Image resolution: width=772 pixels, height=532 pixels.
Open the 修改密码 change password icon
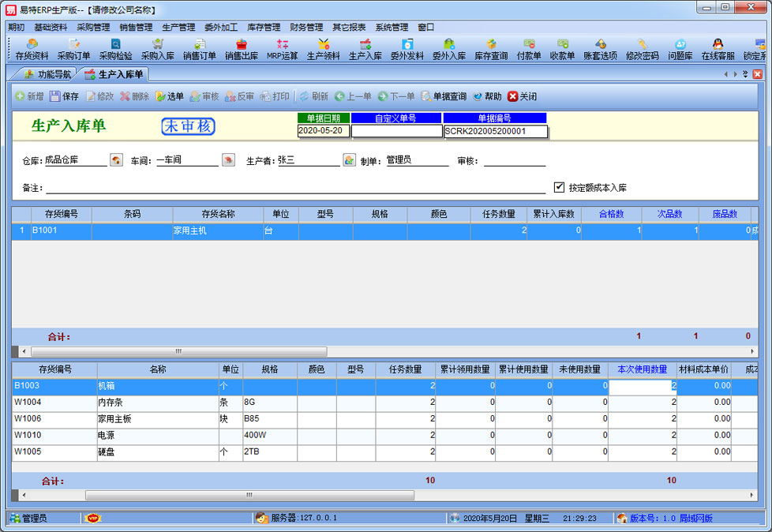click(x=642, y=49)
